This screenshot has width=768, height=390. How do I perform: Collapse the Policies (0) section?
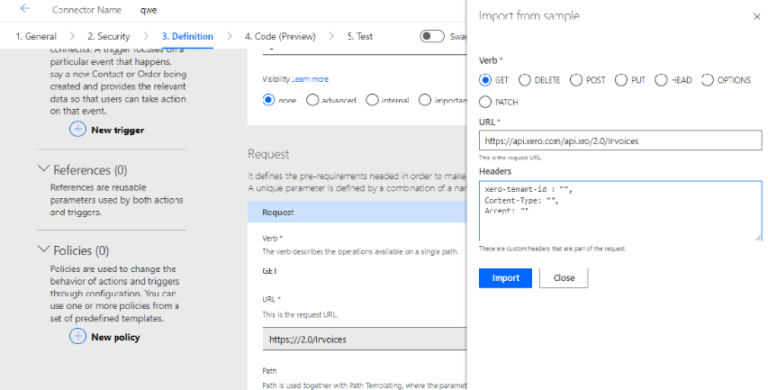[x=44, y=249]
